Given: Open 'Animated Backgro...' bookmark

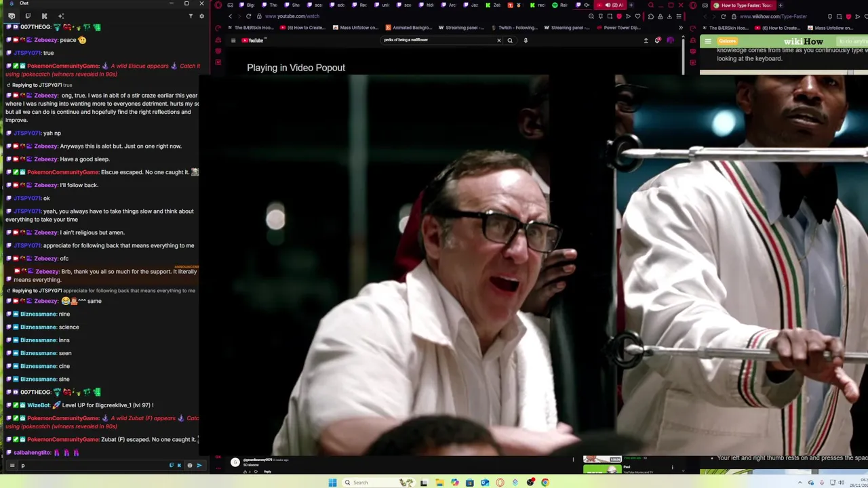Looking at the screenshot, I should pos(408,28).
